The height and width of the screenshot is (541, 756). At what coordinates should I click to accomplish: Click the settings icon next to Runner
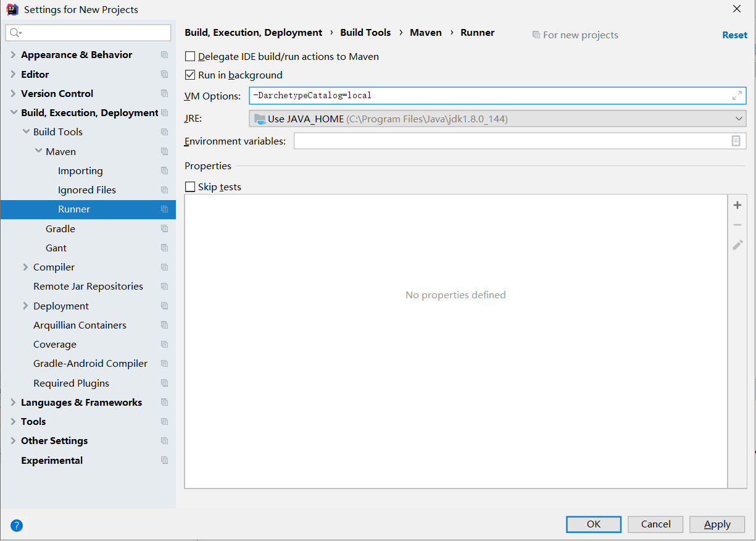[x=164, y=209]
